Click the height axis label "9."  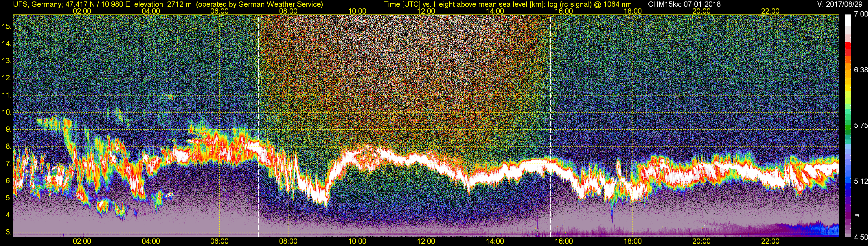pyautogui.click(x=8, y=129)
